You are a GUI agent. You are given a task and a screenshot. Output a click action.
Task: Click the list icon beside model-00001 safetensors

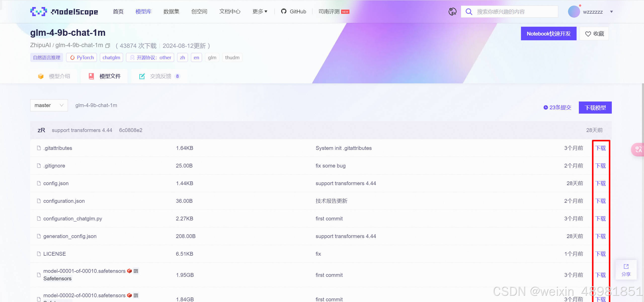pyautogui.click(x=136, y=271)
